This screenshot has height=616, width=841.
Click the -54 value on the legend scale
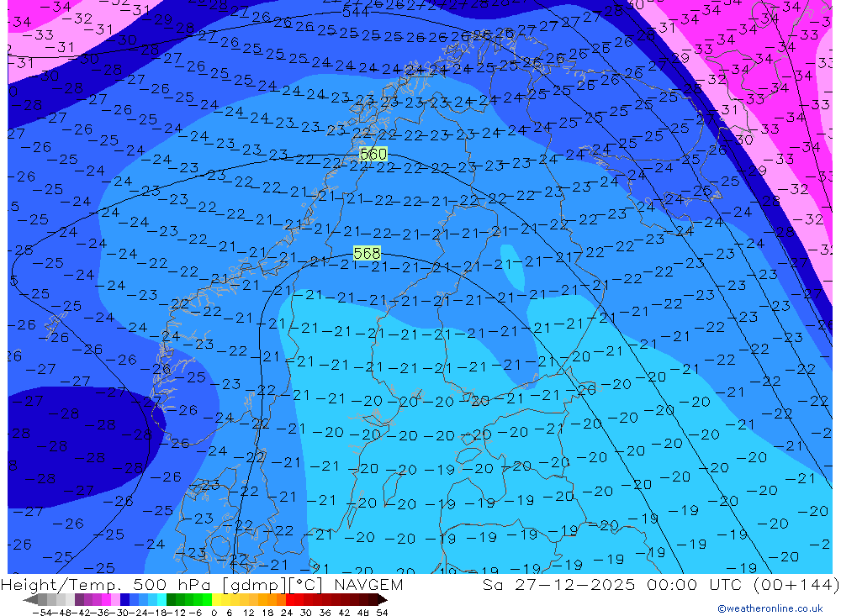(43, 613)
